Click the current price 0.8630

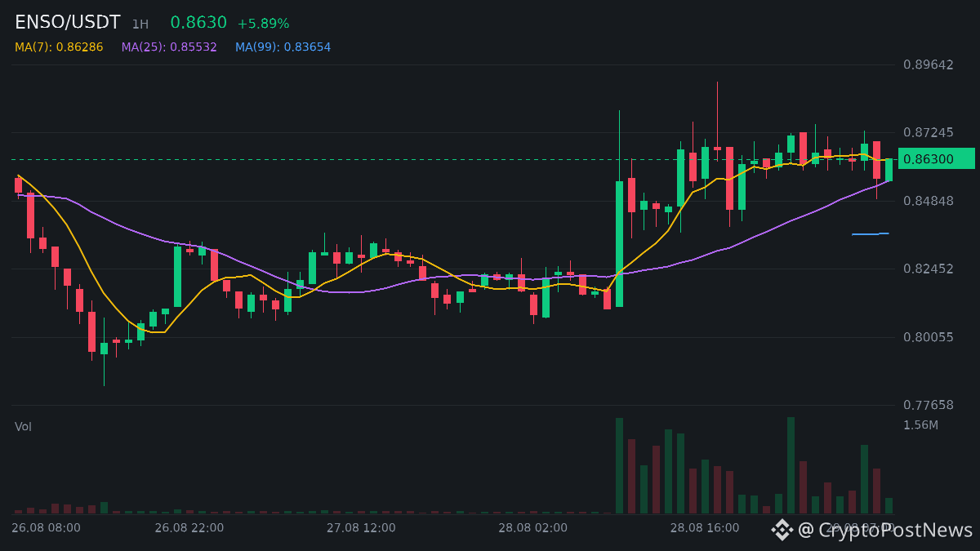pos(198,23)
